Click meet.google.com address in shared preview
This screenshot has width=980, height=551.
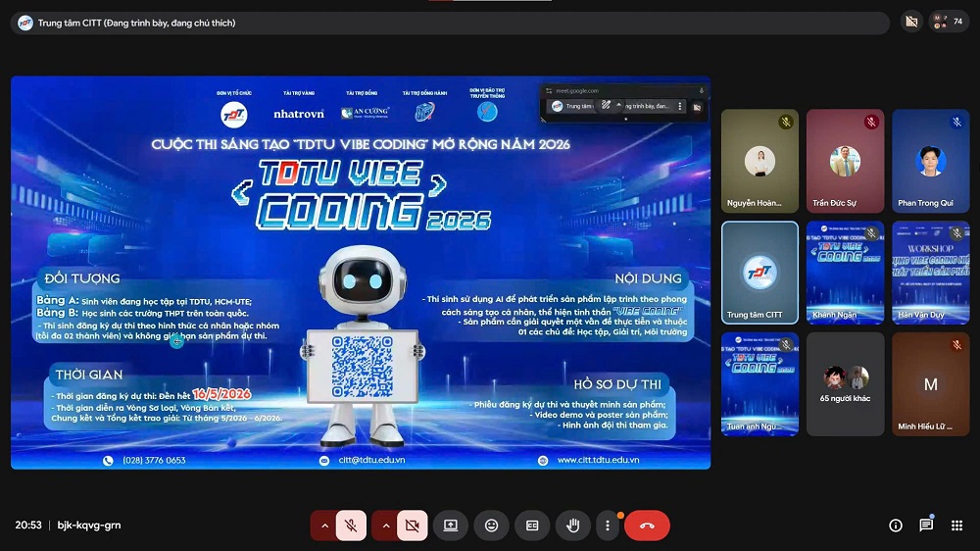[577, 90]
